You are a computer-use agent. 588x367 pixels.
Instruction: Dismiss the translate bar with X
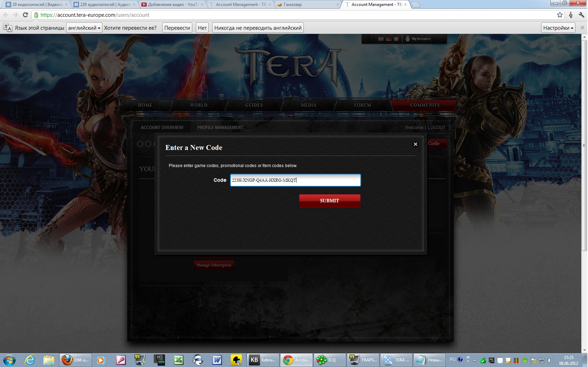pyautogui.click(x=582, y=28)
